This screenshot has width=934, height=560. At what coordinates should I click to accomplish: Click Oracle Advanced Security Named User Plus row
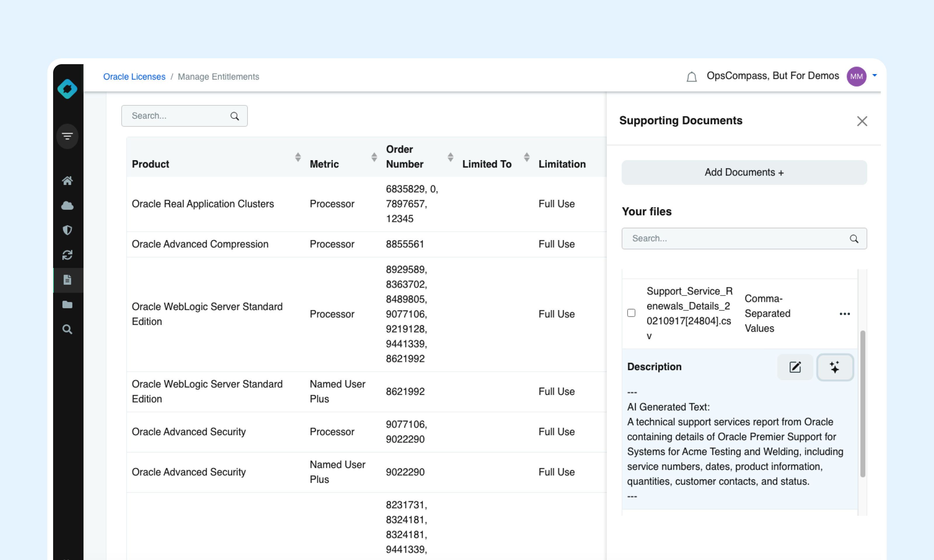point(366,472)
